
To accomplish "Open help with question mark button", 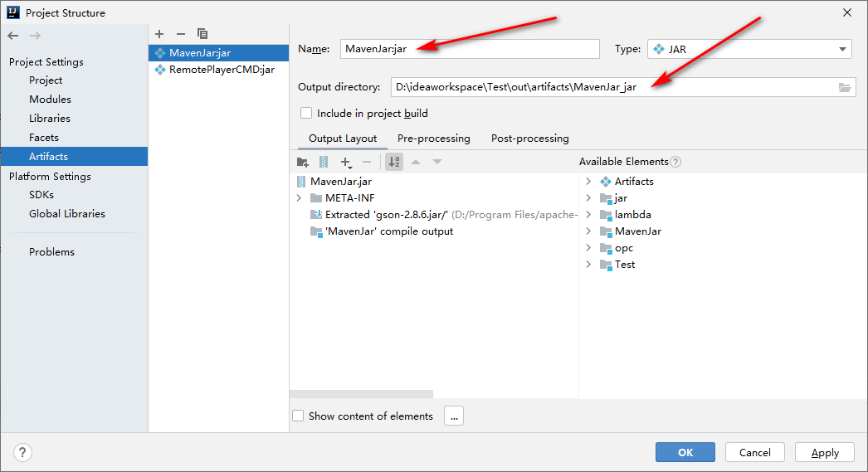I will 22,453.
